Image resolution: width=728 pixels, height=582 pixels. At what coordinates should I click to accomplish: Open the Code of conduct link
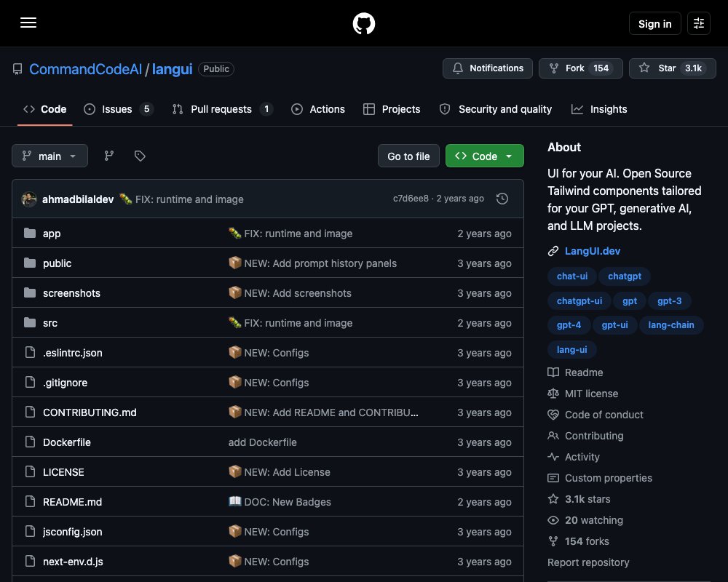coord(596,415)
